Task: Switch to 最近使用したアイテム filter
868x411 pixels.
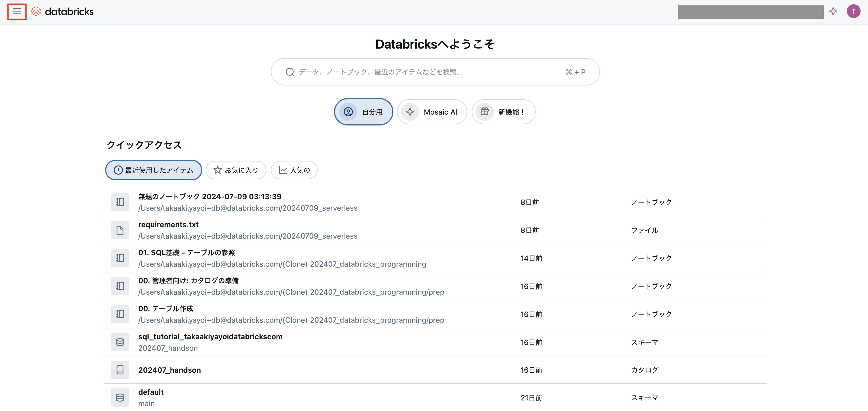Action: pos(154,170)
